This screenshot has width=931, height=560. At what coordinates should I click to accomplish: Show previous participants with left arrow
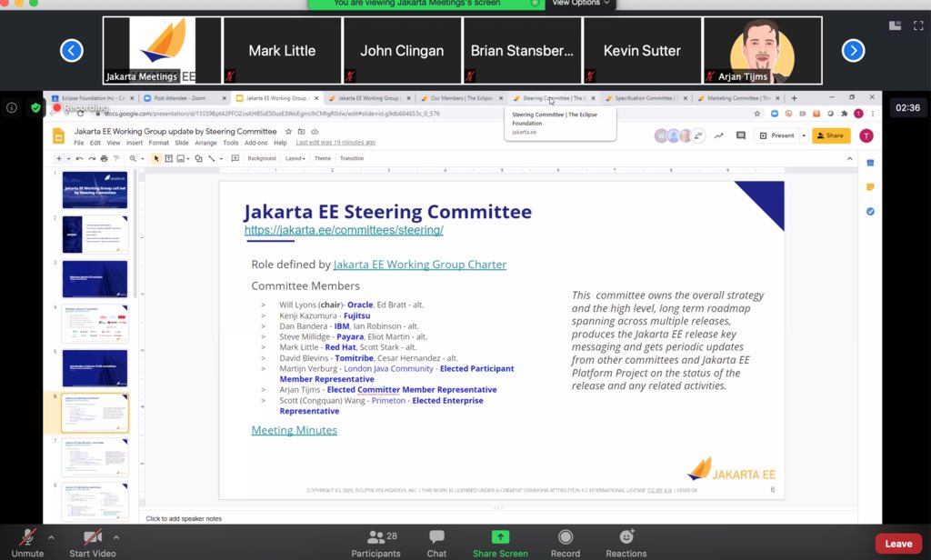(x=71, y=51)
